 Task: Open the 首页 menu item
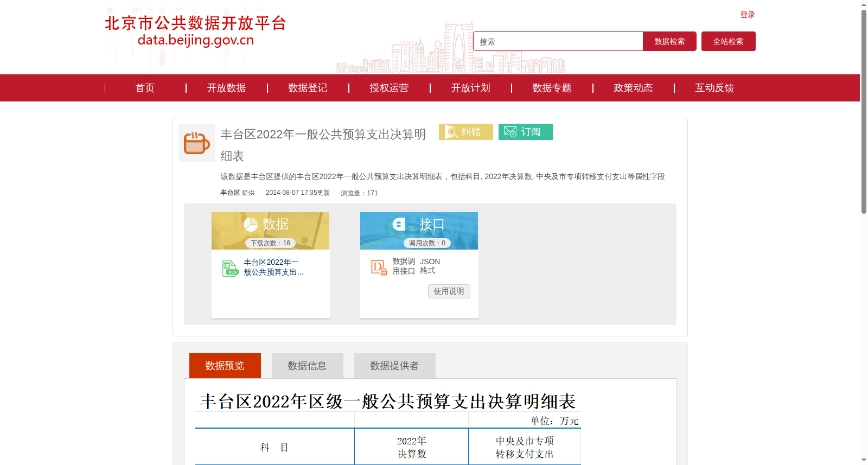click(145, 88)
